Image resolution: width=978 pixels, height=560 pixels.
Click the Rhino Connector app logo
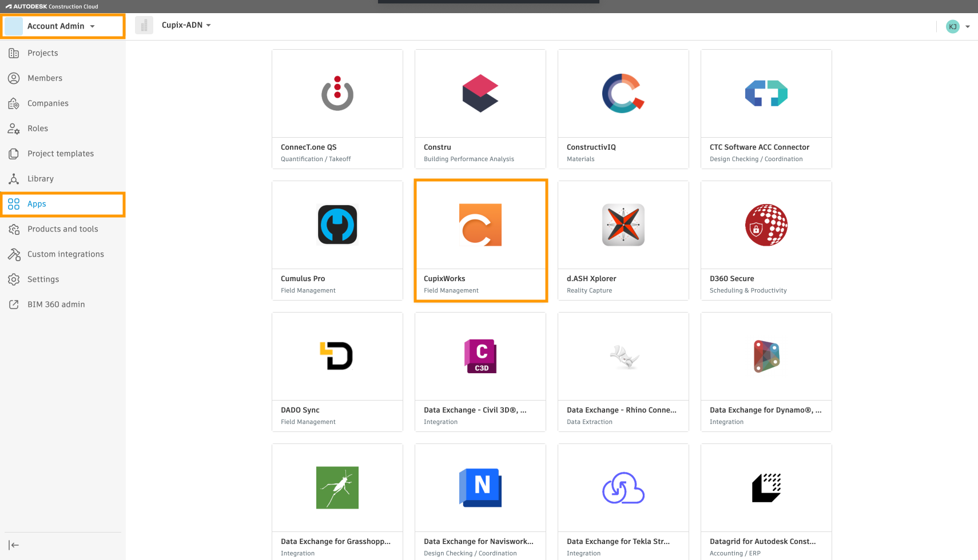coord(624,357)
